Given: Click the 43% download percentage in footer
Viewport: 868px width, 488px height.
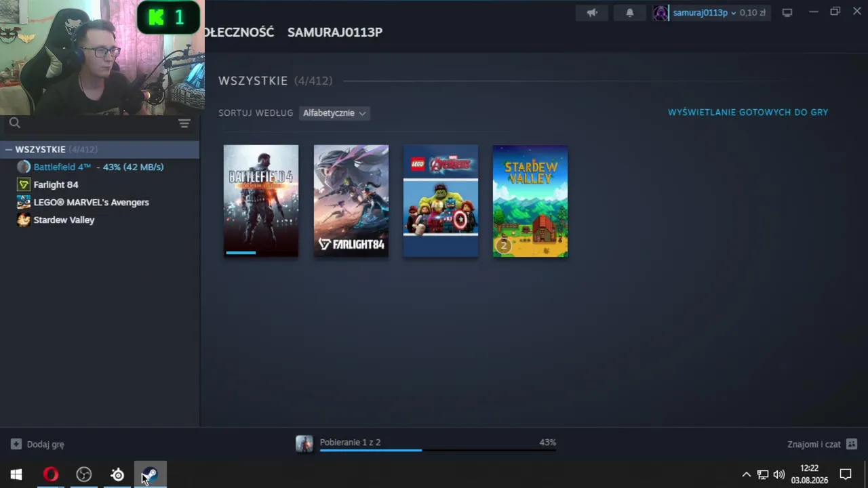Looking at the screenshot, I should [x=548, y=443].
